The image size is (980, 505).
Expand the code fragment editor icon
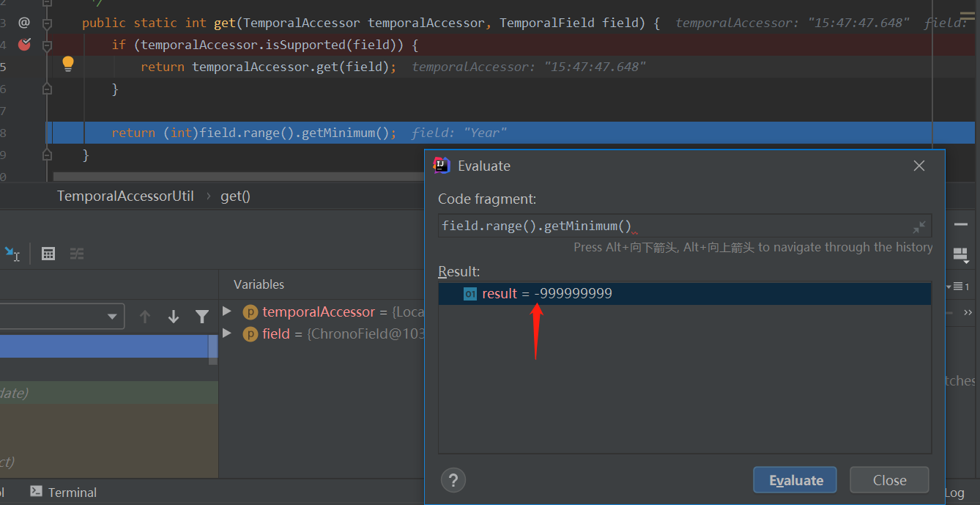pos(919,226)
